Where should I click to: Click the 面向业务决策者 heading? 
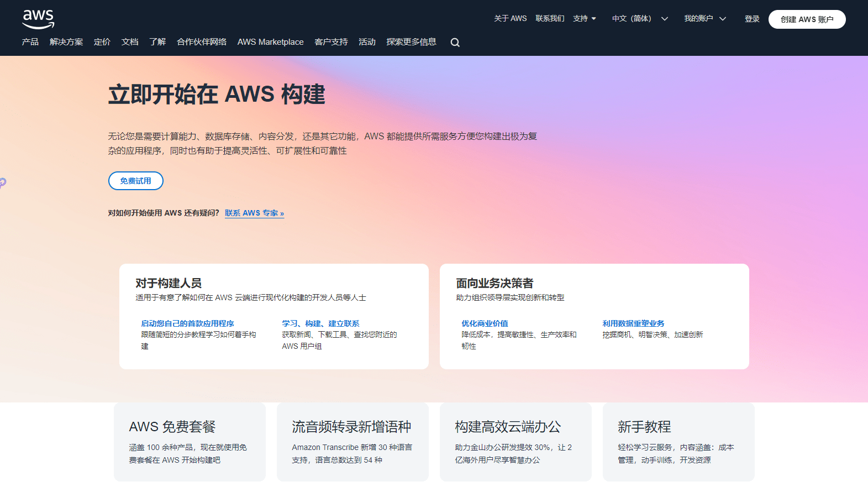click(495, 283)
